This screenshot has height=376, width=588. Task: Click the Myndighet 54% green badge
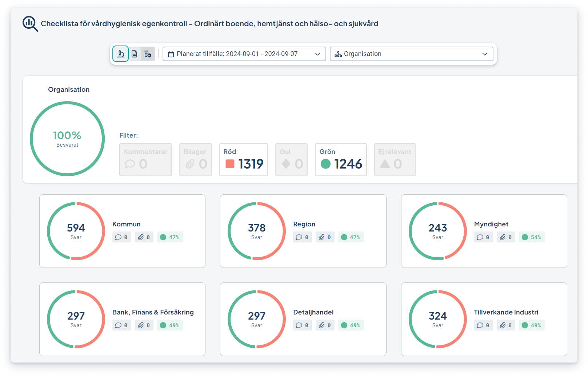(532, 237)
